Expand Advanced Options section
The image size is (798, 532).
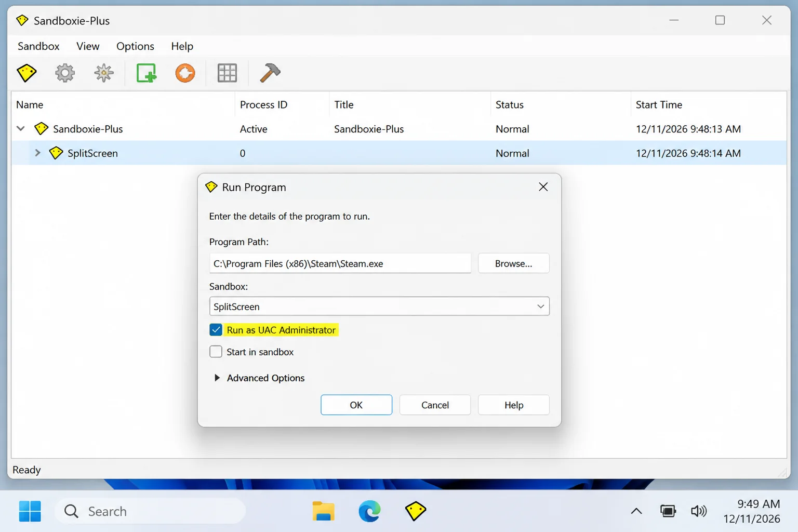pyautogui.click(x=217, y=378)
